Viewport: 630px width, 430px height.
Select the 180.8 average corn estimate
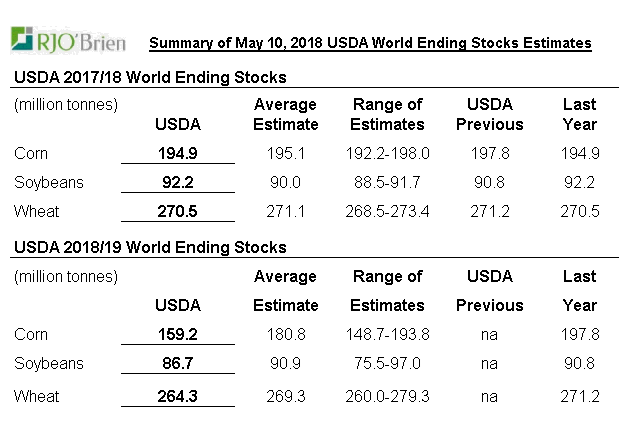point(285,334)
